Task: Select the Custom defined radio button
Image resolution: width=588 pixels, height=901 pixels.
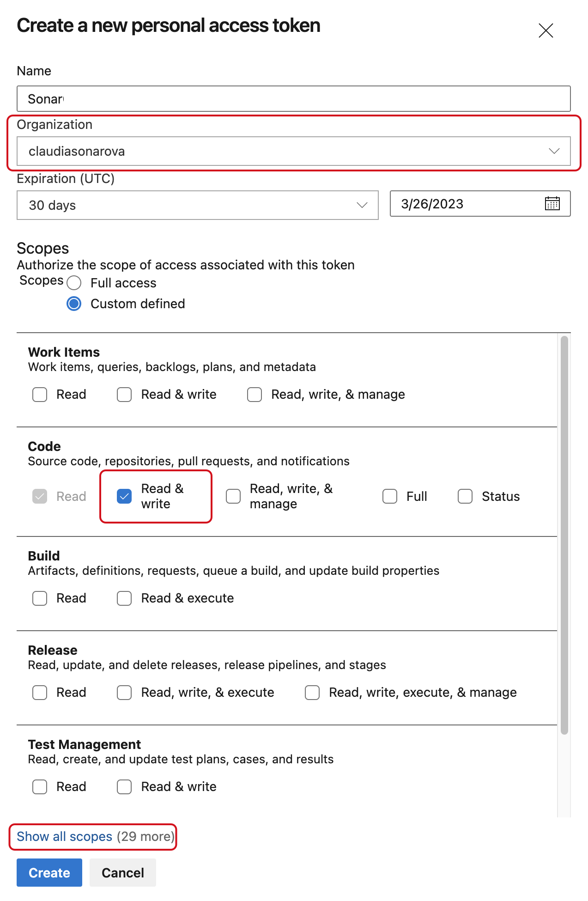Action: click(x=74, y=304)
